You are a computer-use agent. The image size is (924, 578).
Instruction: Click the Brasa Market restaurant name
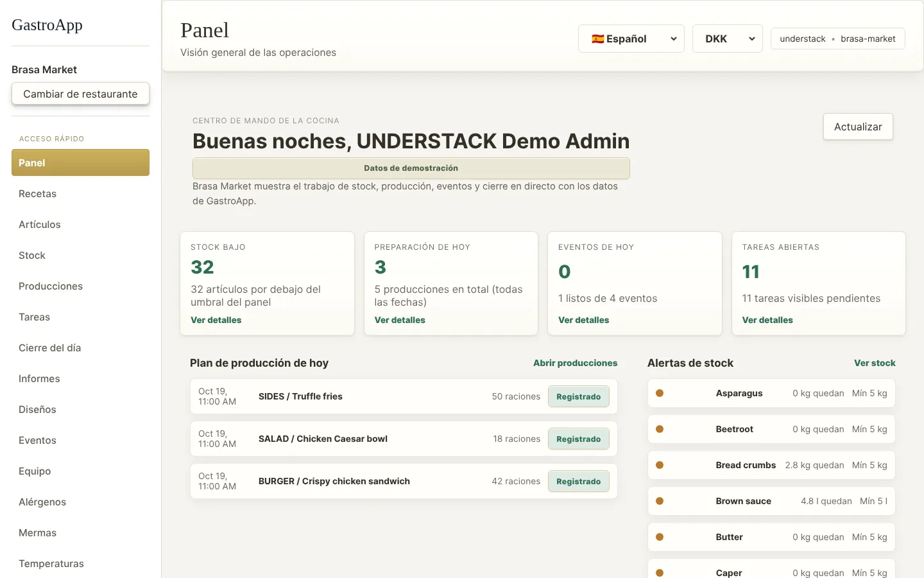click(44, 69)
